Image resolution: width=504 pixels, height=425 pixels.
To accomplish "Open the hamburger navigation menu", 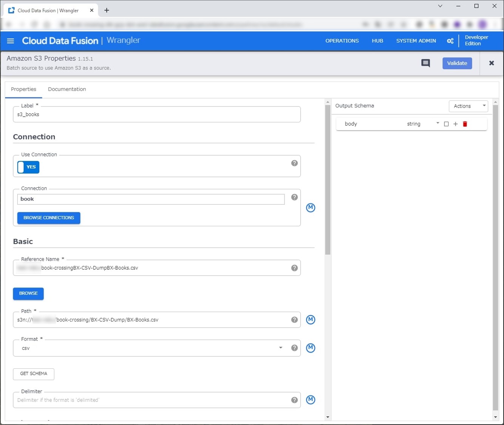I will click(x=11, y=41).
